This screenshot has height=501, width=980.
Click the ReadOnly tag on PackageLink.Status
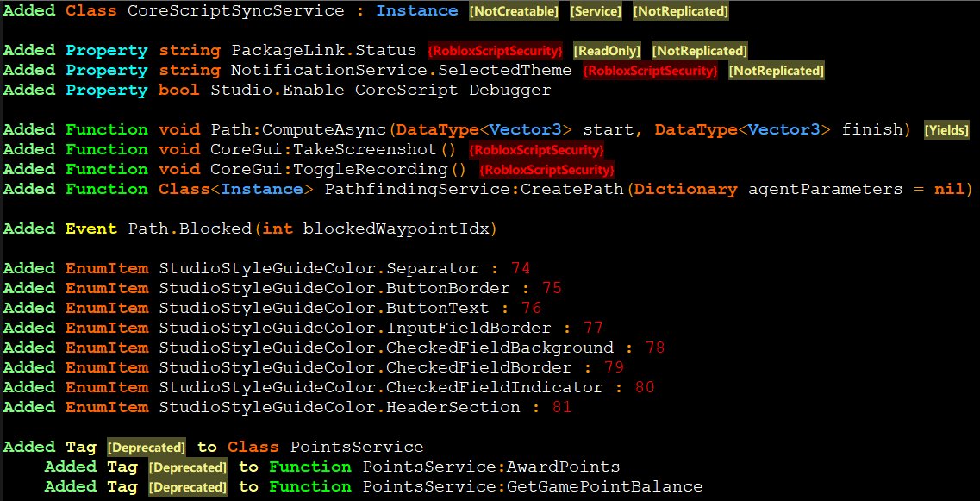[608, 51]
